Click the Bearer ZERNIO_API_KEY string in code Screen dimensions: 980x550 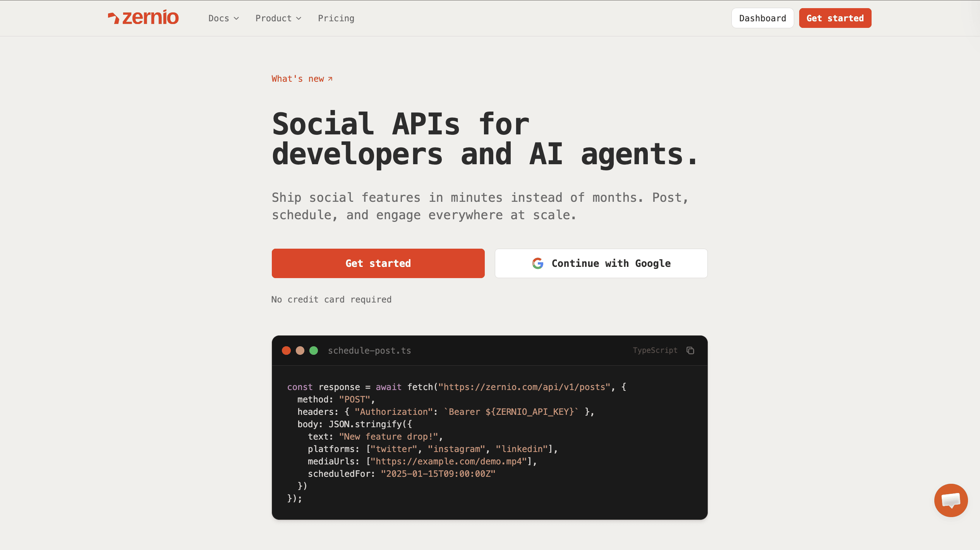(x=511, y=412)
